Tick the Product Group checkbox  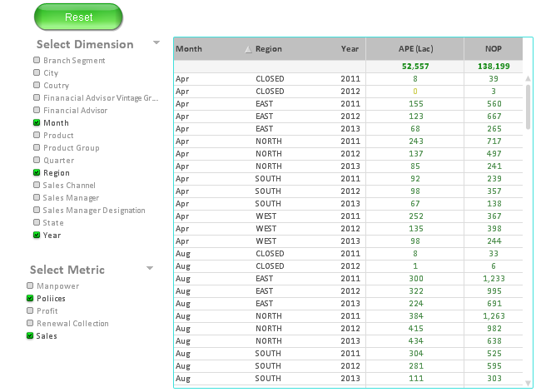click(37, 148)
